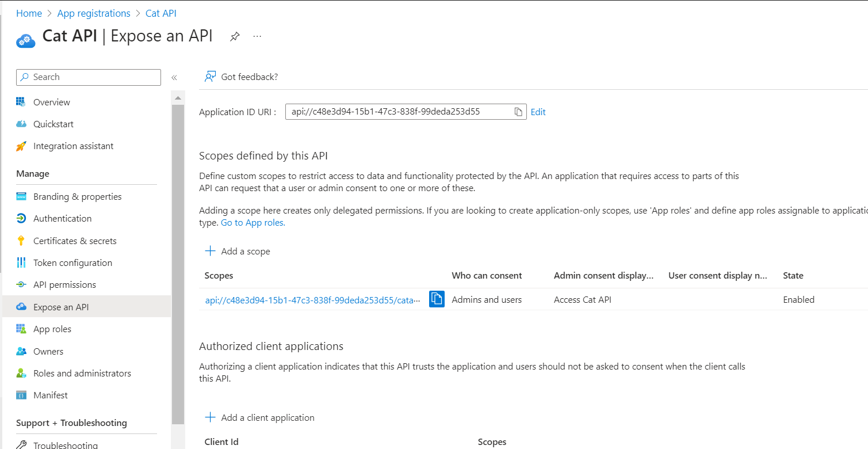Click Add a client application button
This screenshot has height=449, width=868.
tap(260, 417)
